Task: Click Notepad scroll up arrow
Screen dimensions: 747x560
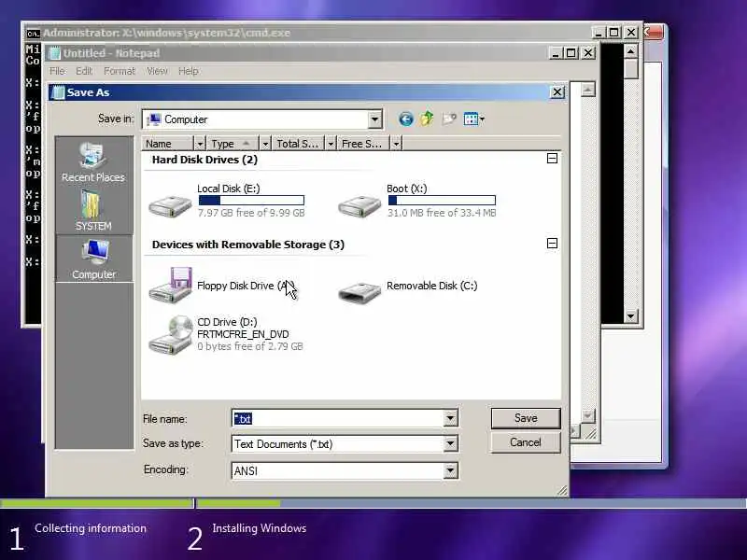Action: (588, 90)
